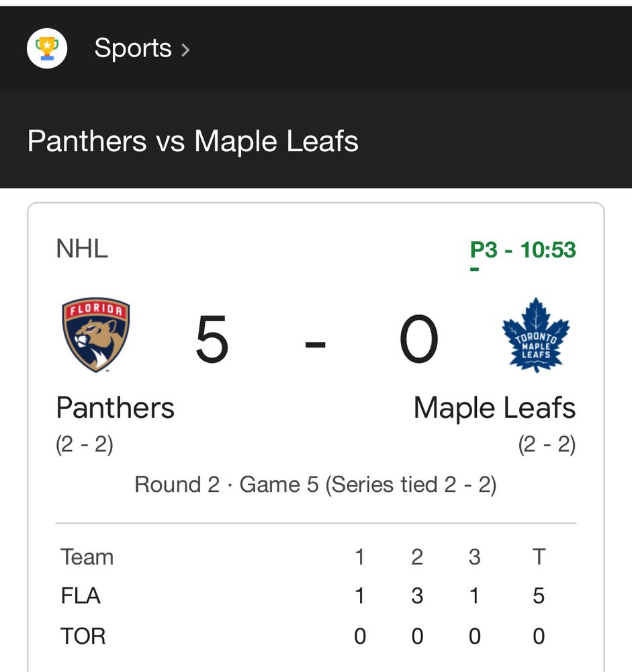
Task: Select the Maple Leafs team name
Action: click(x=494, y=408)
